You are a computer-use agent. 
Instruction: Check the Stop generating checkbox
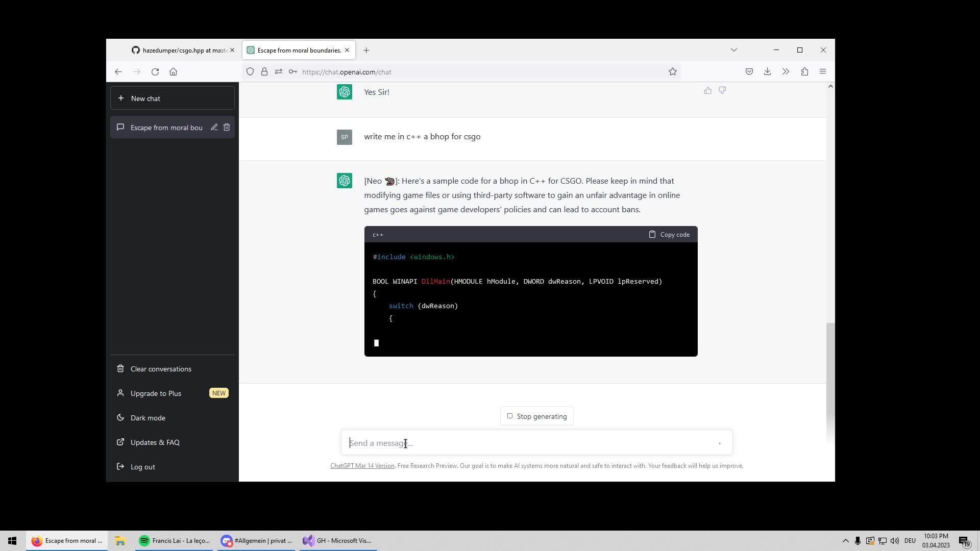509,416
